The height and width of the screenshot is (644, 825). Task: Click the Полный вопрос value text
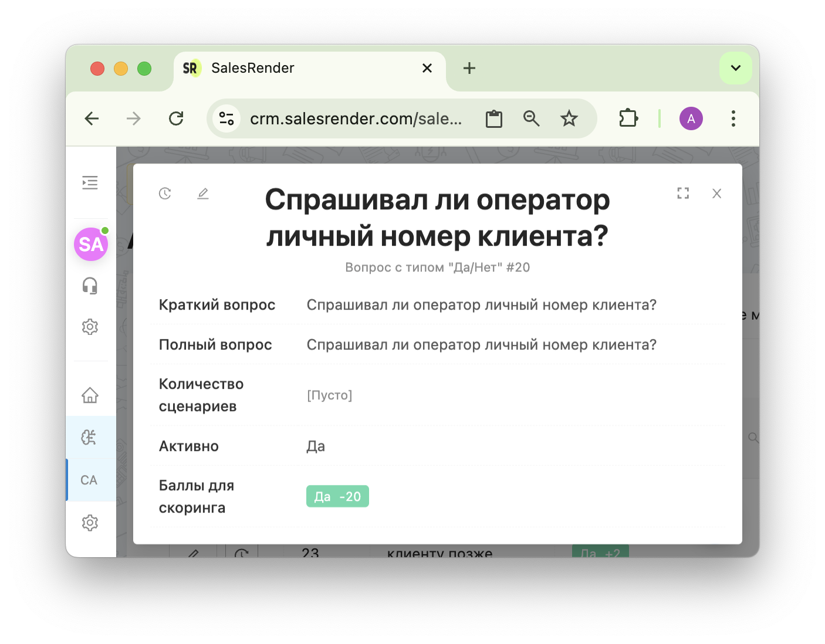point(482,345)
